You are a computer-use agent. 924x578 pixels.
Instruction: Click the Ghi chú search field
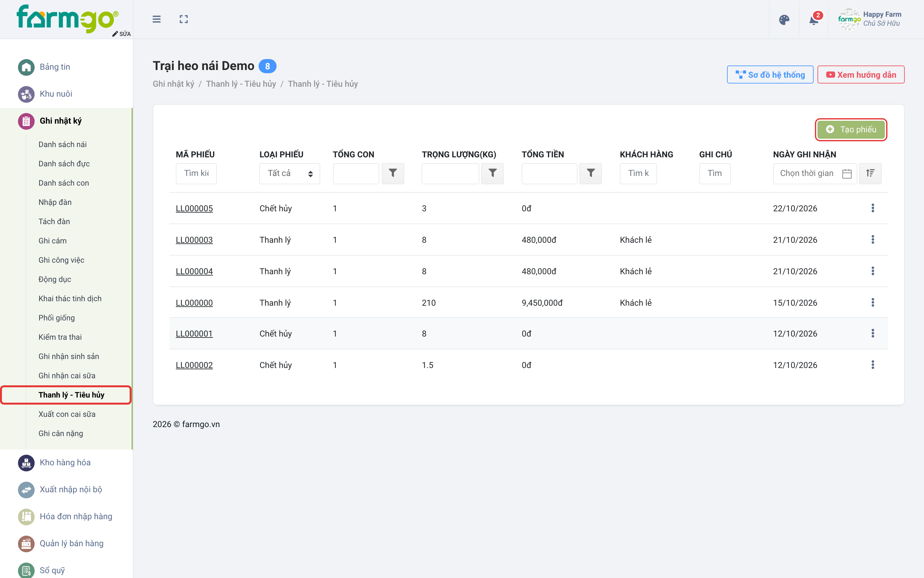(715, 173)
